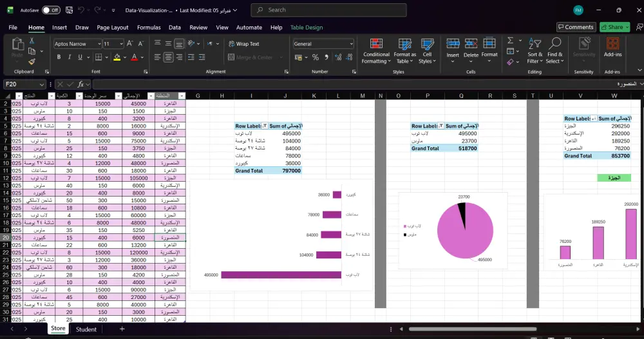Select the Store sheet tab
The height and width of the screenshot is (339, 644).
click(x=58, y=328)
